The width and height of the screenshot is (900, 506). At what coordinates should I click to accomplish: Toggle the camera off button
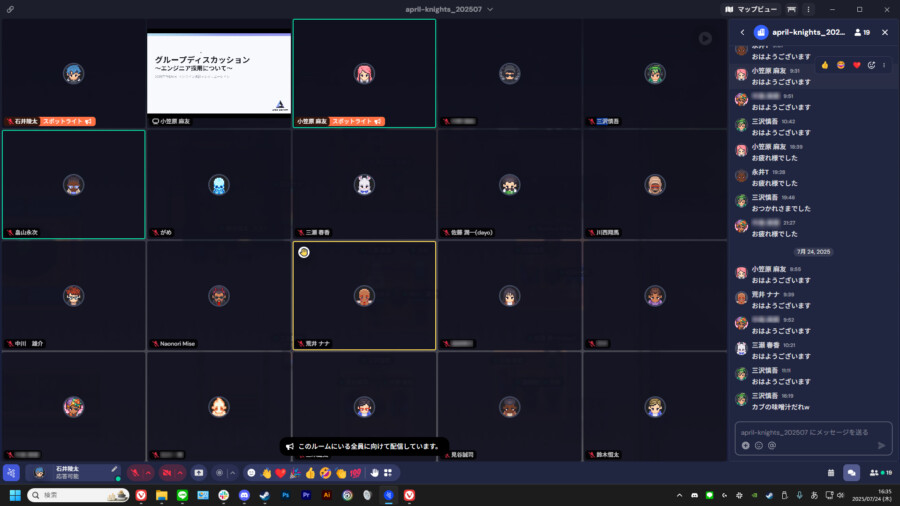(168, 472)
